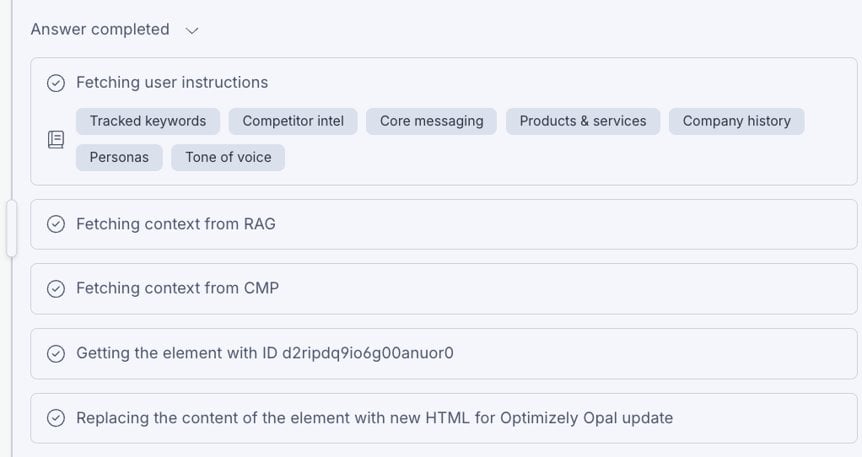Click the check icon beside Getting the element
The image size is (862, 457).
tap(56, 353)
